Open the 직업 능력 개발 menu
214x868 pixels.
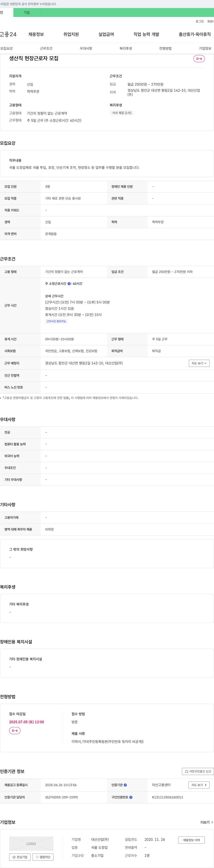[x=146, y=34]
